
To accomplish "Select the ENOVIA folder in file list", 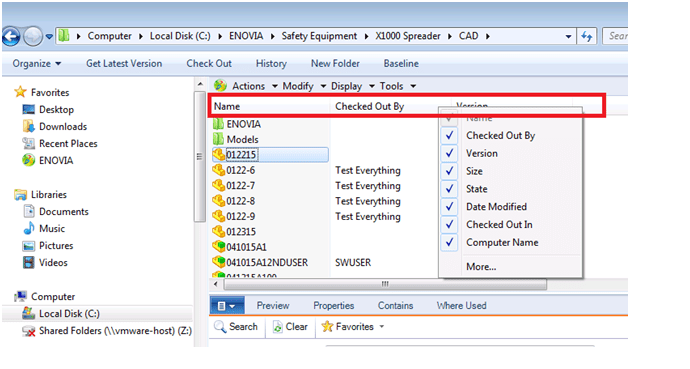I will [x=237, y=124].
